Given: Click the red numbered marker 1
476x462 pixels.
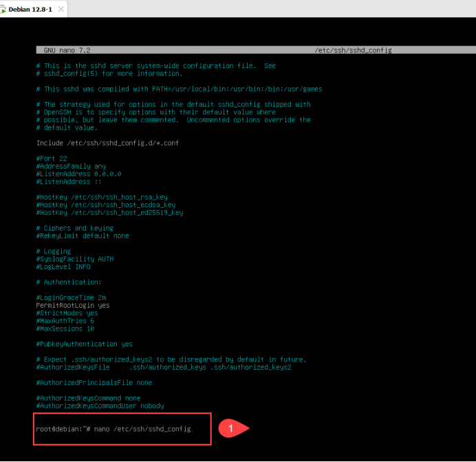Looking at the screenshot, I should pyautogui.click(x=230, y=428).
